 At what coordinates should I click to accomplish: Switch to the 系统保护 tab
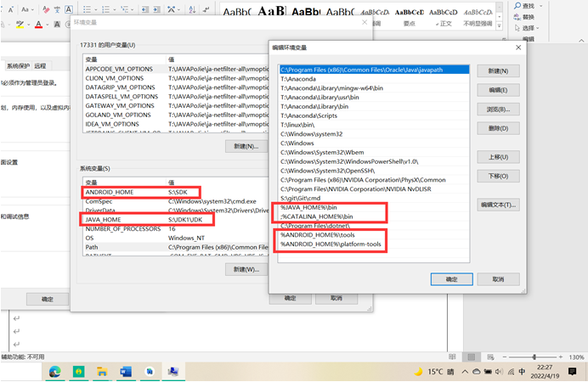tap(18, 66)
